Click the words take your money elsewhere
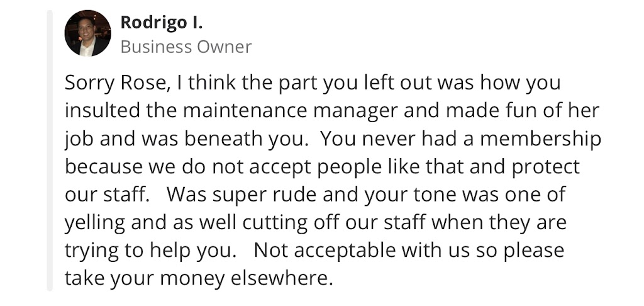The width and height of the screenshot is (644, 306). coord(197,278)
